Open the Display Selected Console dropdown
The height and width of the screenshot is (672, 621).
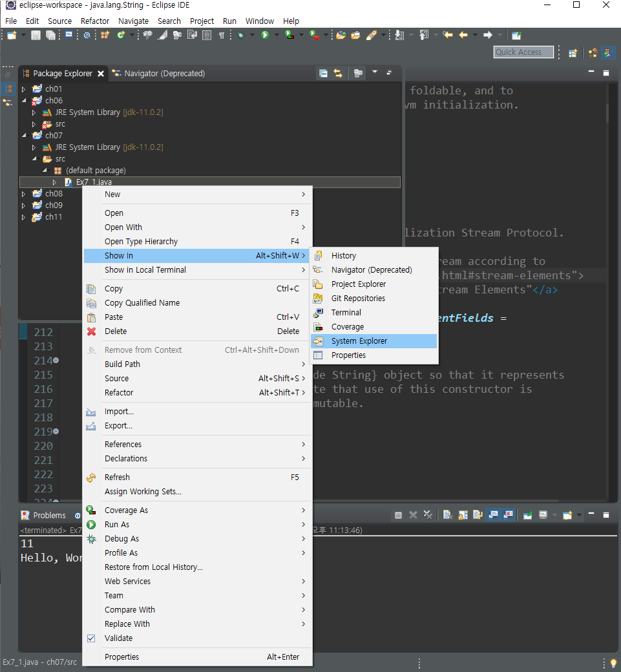coord(554,515)
